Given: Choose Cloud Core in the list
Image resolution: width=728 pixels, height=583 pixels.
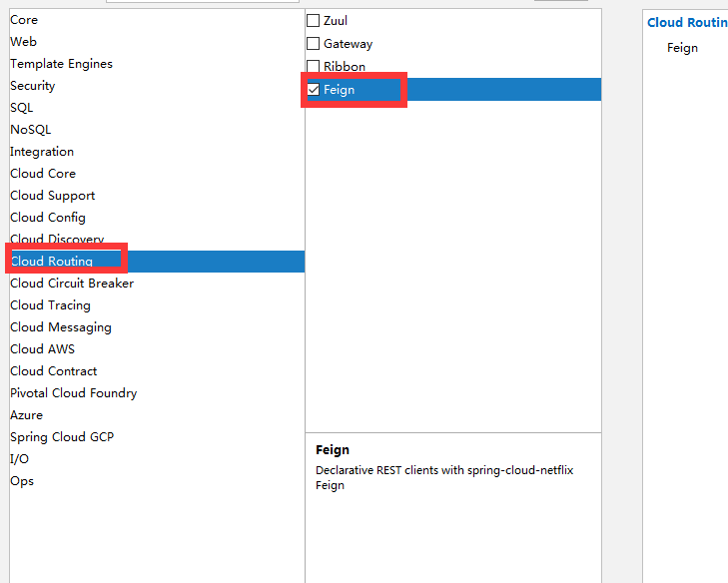Looking at the screenshot, I should pyautogui.click(x=43, y=174).
